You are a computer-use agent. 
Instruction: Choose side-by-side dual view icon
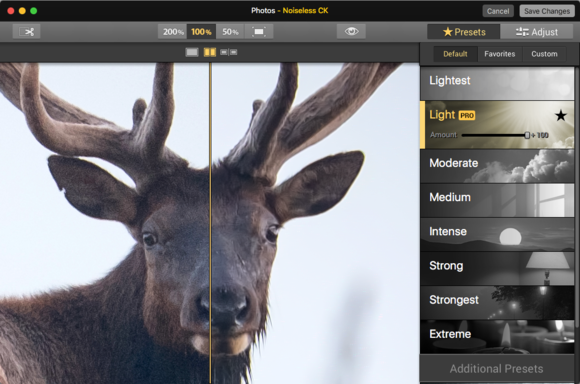pos(228,52)
